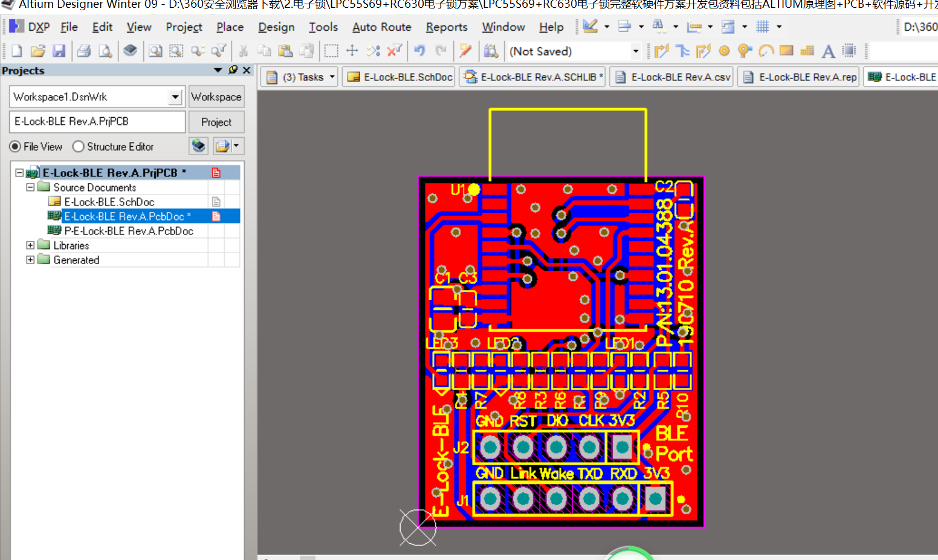Open the devices view chip icon
Screen dimensions: 938x560
(130, 51)
